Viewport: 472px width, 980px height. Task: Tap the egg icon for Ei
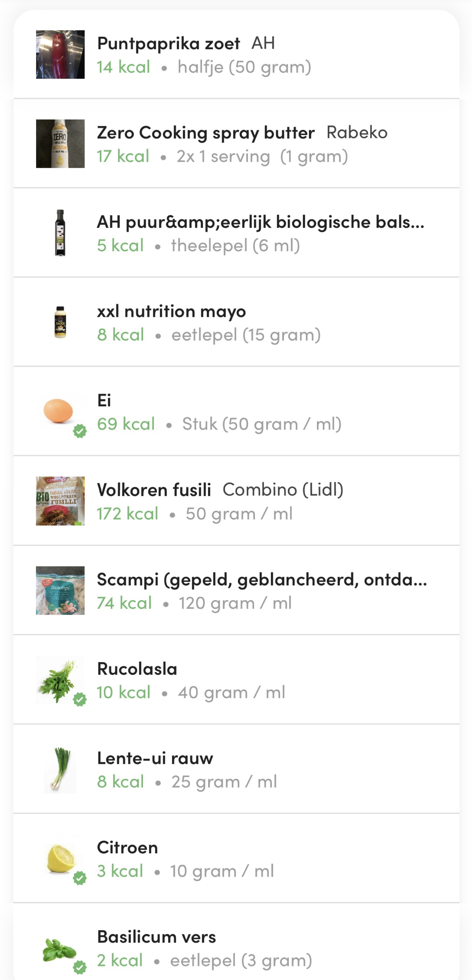pos(58,411)
